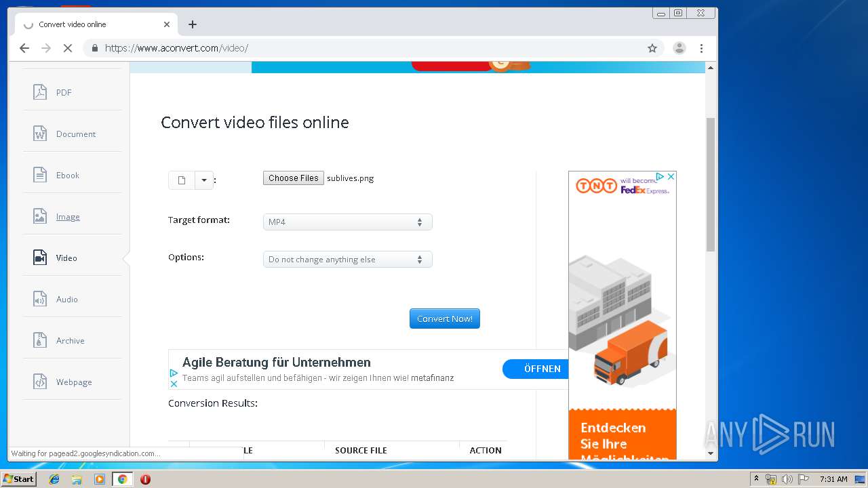The height and width of the screenshot is (488, 868).
Task: Open the Ebook converter icon
Action: (40, 175)
